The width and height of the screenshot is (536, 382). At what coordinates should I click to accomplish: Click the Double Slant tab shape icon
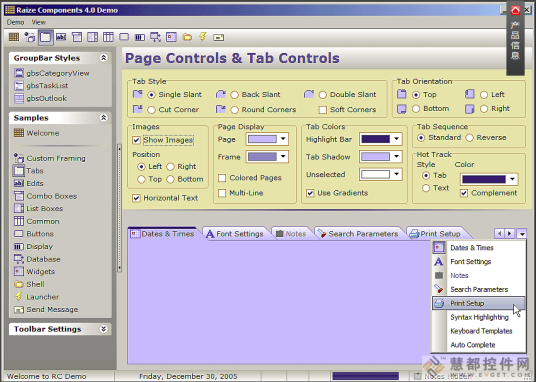tap(309, 94)
